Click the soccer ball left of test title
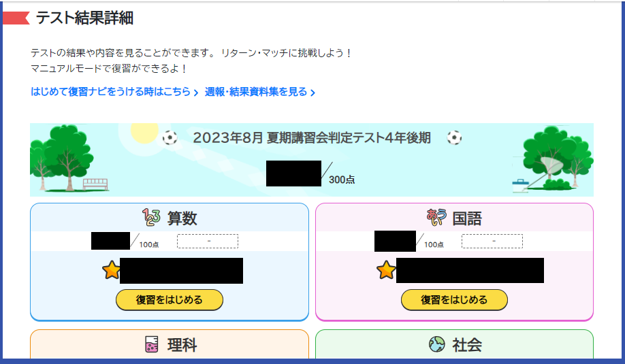This screenshot has width=625, height=364. tap(170, 138)
